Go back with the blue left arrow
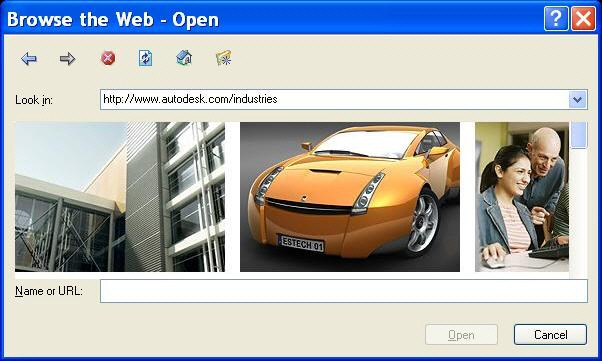The height and width of the screenshot is (361, 602). tap(29, 59)
